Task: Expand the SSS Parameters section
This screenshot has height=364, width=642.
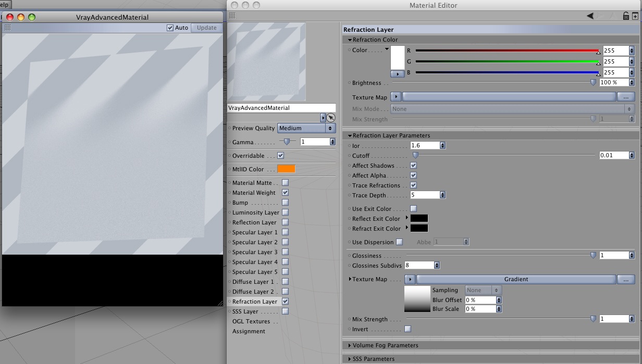Action: [349, 359]
